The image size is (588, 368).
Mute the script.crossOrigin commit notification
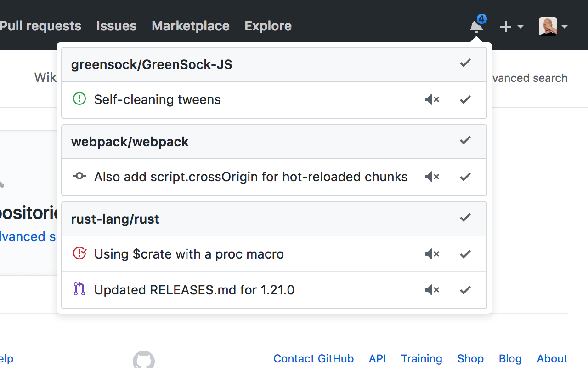click(432, 177)
